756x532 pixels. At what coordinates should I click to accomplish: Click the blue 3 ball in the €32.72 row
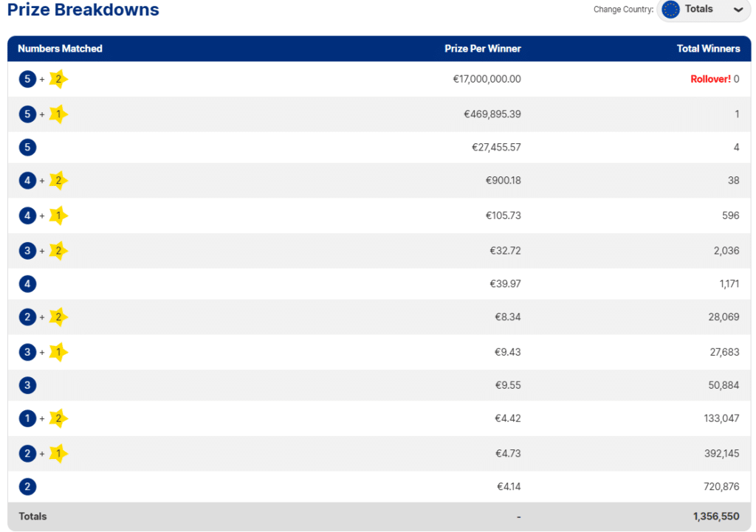(27, 251)
